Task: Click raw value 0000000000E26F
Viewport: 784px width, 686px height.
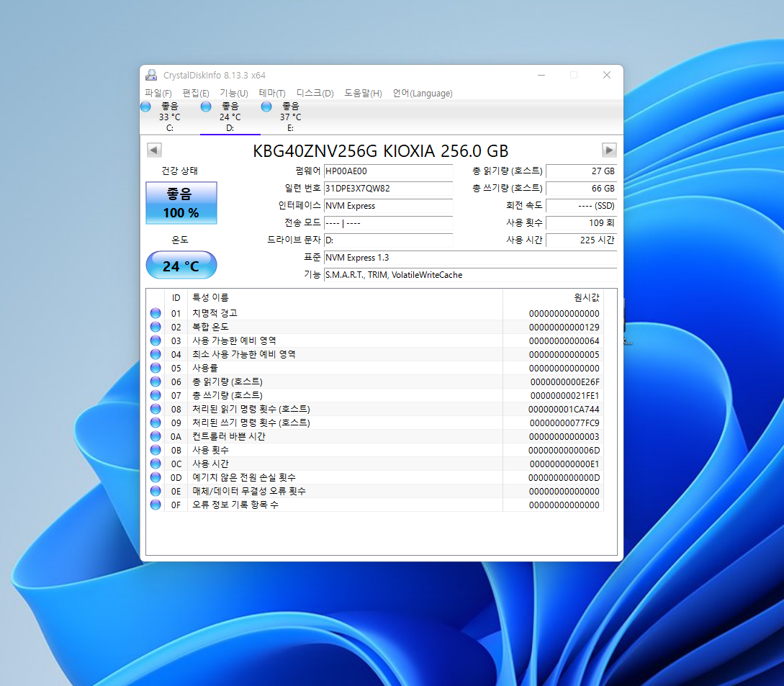Action: pos(565,382)
